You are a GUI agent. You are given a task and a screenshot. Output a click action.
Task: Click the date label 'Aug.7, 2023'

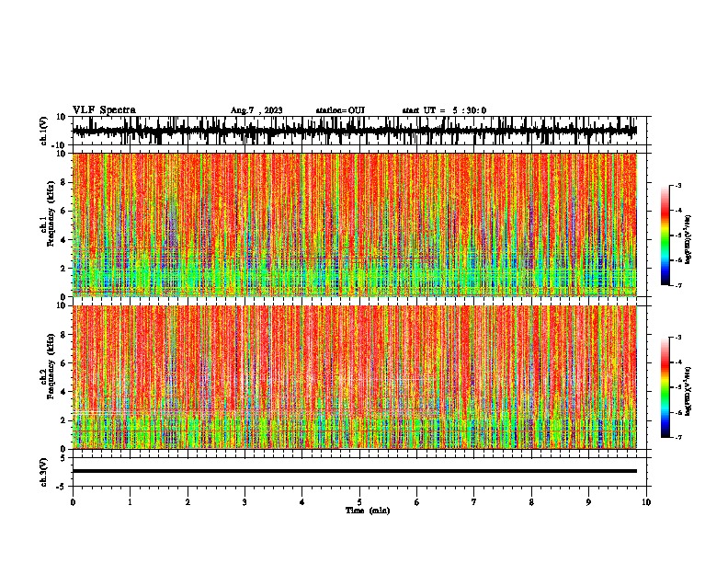256,110
